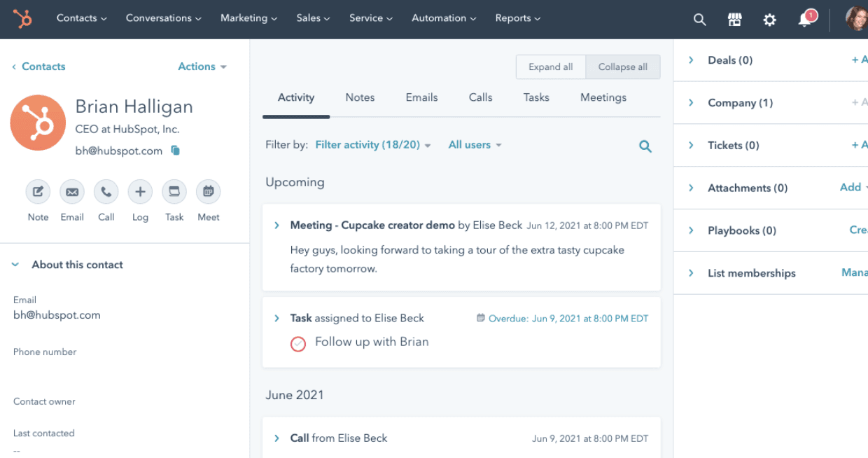Open the user avatar menu
This screenshot has height=458, width=868.
point(857,19)
